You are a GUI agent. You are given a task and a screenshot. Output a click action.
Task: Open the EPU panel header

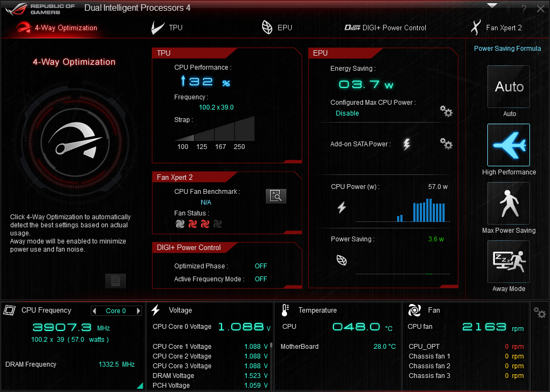pos(345,53)
